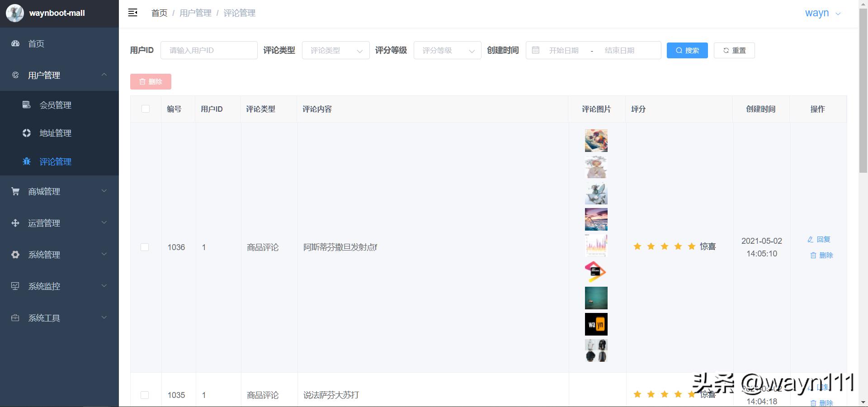Image resolution: width=868 pixels, height=407 pixels.
Task: Click the 回复 pencil icon for comment 1036
Action: pyautogui.click(x=810, y=240)
